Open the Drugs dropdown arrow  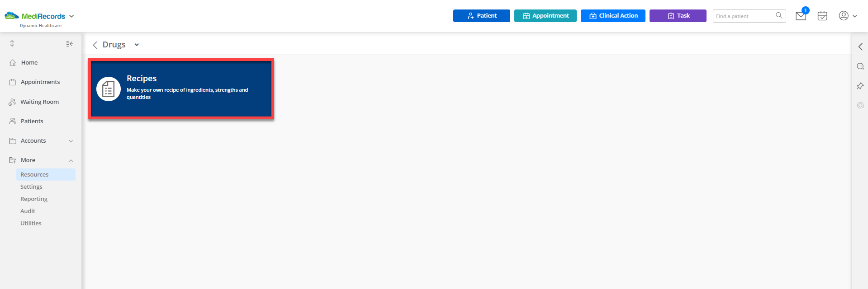(137, 45)
